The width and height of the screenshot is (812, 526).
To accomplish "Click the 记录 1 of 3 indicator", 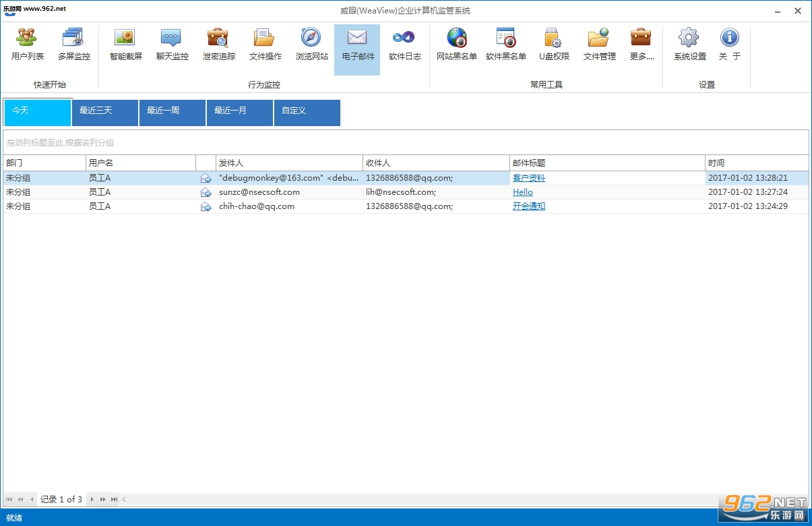I will (61, 500).
